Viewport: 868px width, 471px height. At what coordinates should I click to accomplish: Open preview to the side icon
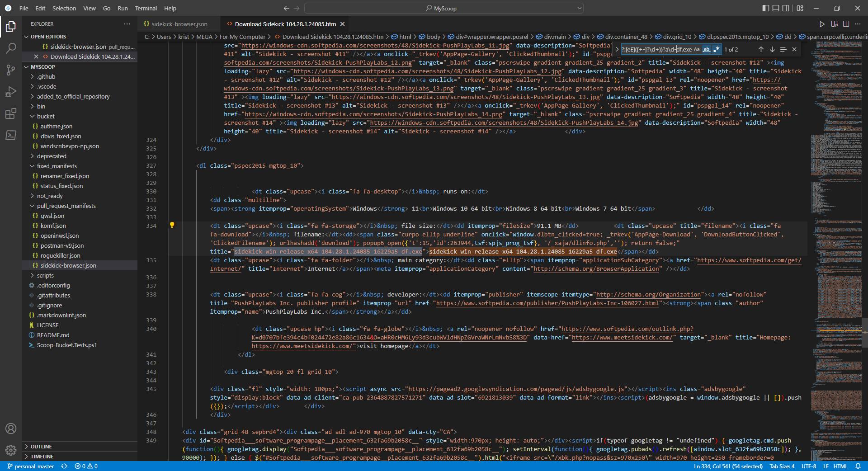click(x=834, y=24)
